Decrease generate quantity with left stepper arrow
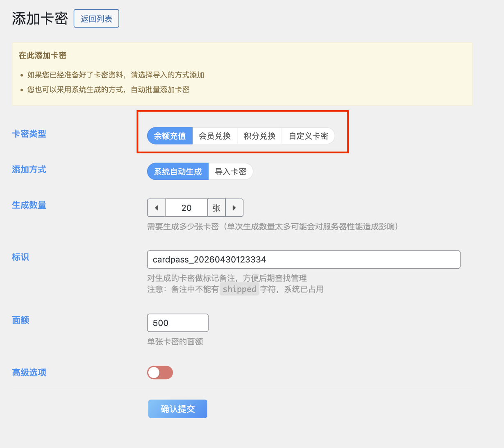The image size is (504, 448). (156, 208)
